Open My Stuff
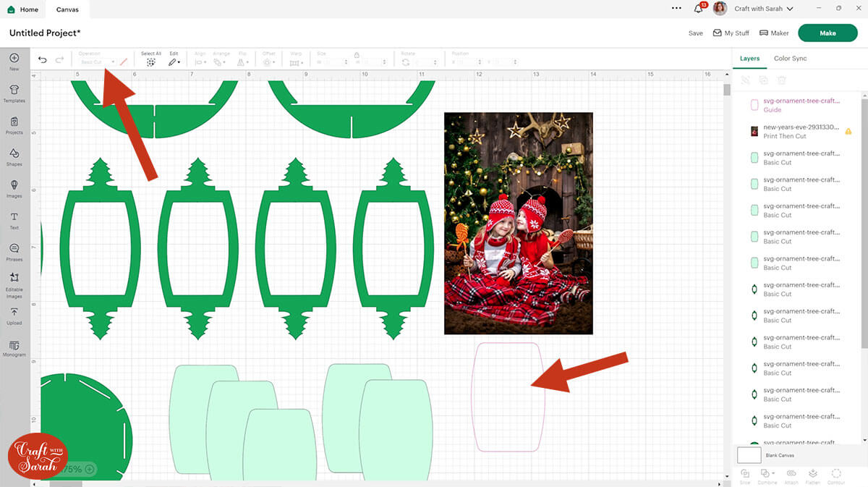 [731, 33]
